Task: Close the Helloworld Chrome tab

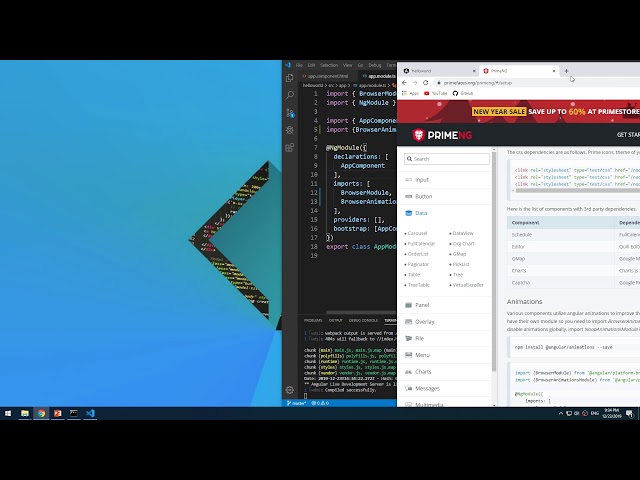Action: click(x=474, y=71)
